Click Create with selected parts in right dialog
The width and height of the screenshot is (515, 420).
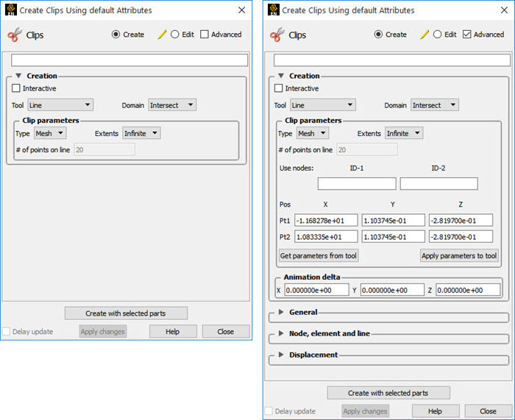pyautogui.click(x=388, y=393)
